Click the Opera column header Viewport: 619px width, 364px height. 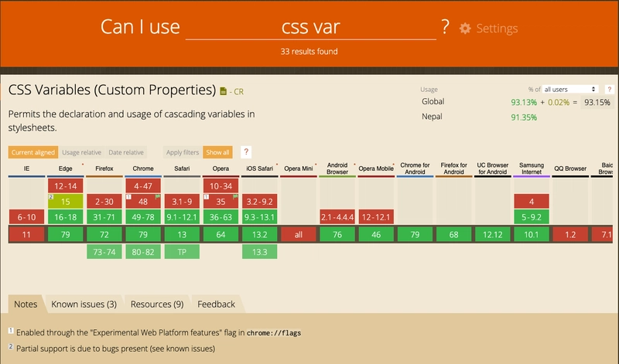(x=221, y=168)
